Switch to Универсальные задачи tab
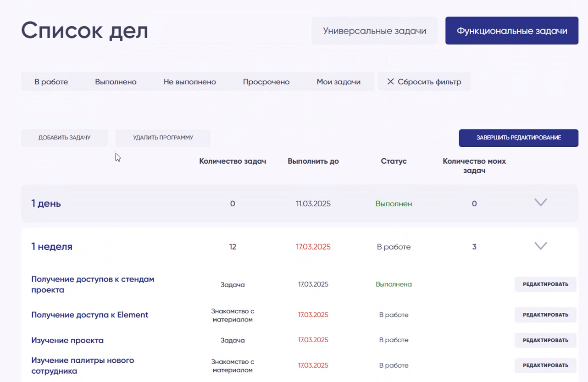The width and height of the screenshot is (588, 382). (374, 31)
